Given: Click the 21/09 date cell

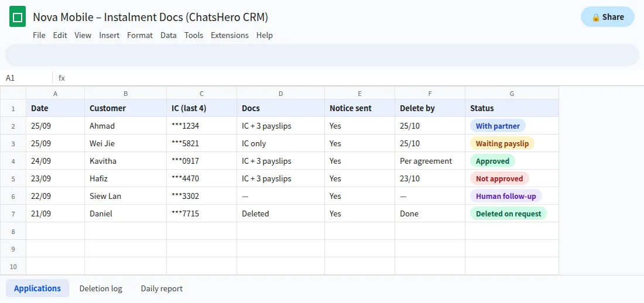Looking at the screenshot, I should click(x=56, y=214).
